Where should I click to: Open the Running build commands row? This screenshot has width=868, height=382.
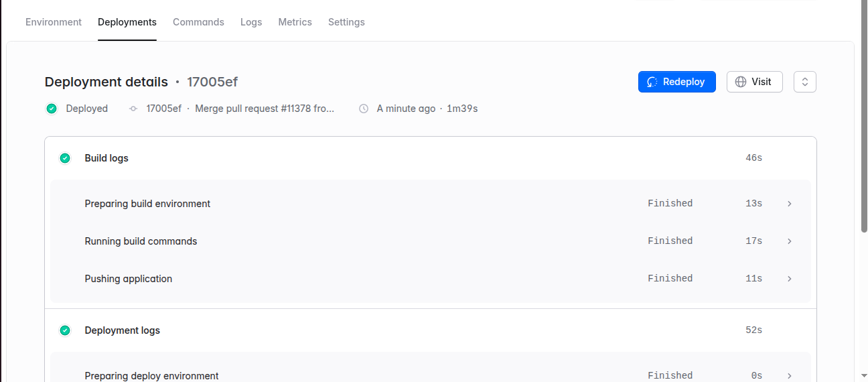[x=431, y=241]
